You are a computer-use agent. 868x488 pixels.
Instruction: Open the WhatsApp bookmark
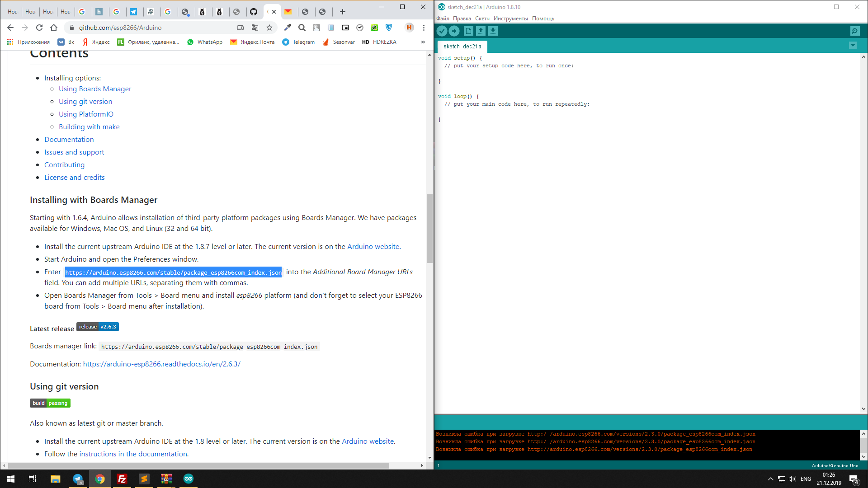pos(205,42)
